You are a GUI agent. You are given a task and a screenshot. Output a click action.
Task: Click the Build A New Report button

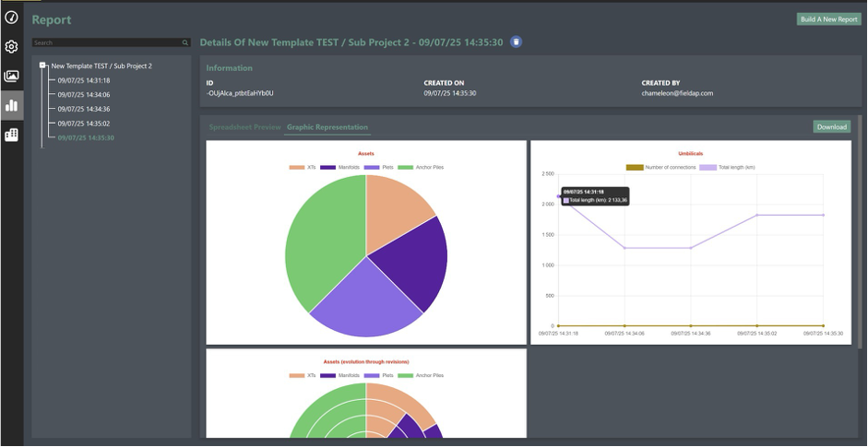[828, 18]
